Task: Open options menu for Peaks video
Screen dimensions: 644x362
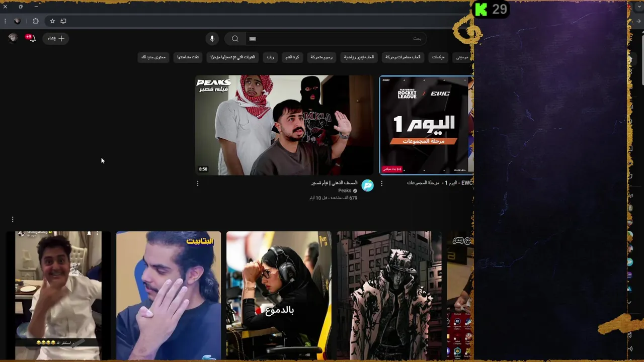Action: pos(198,184)
